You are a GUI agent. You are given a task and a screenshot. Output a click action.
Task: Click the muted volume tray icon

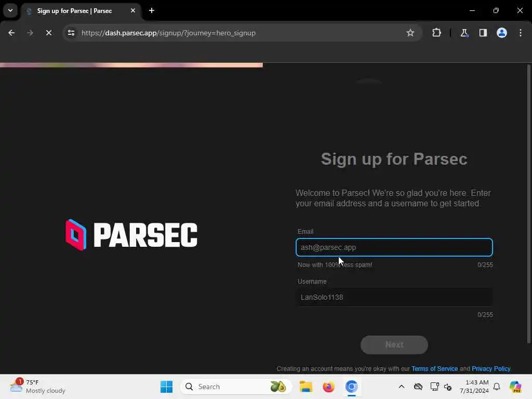pos(448,387)
